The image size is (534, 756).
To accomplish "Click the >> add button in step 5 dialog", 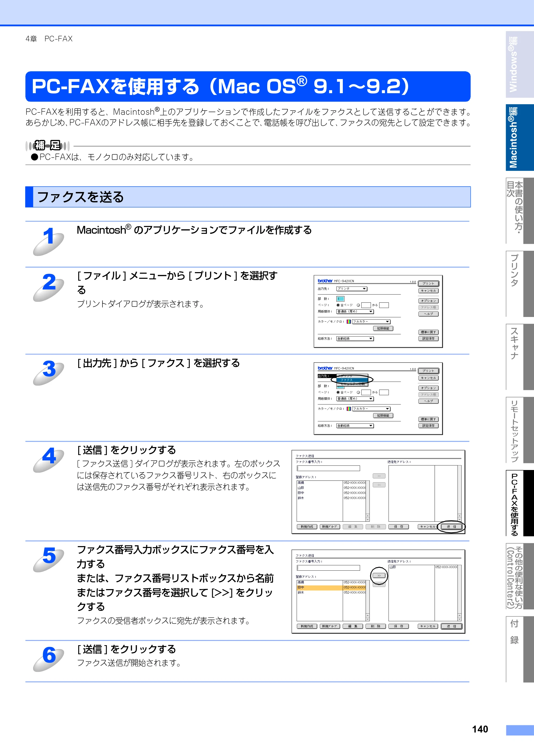I will pyautogui.click(x=379, y=575).
